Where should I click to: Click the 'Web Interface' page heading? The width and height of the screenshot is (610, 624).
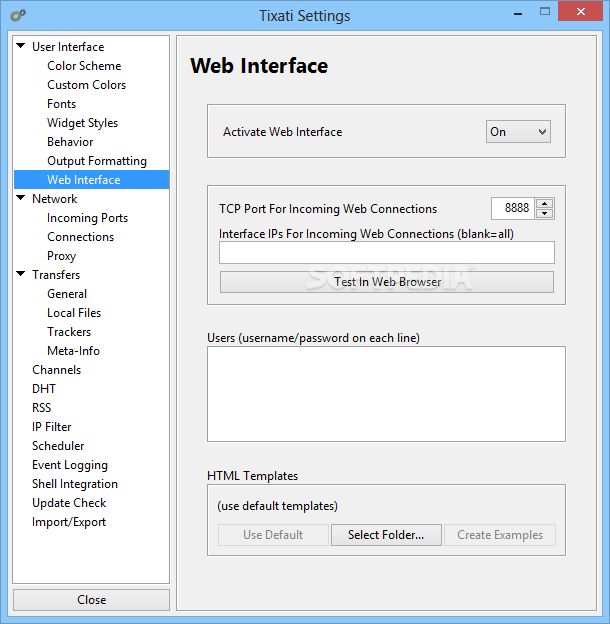[x=259, y=66]
